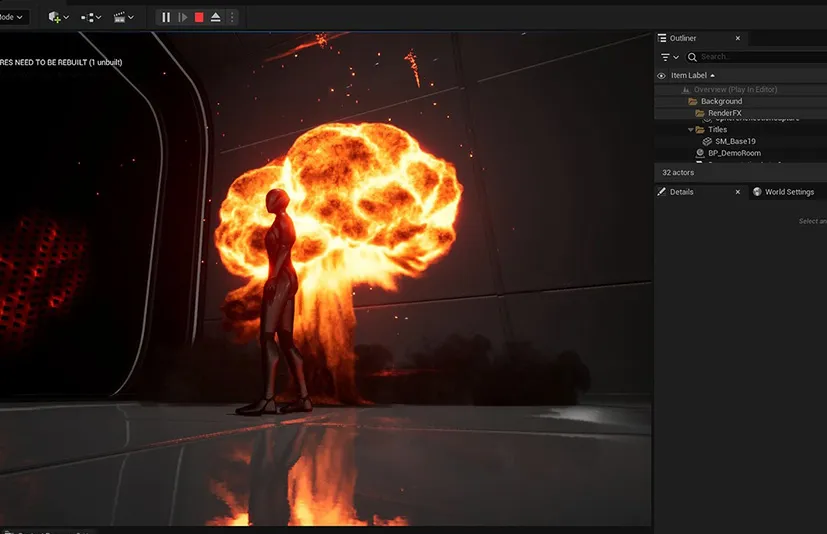Collapse the Titles folder arrow
Image resolution: width=827 pixels, height=534 pixels.
pyautogui.click(x=690, y=129)
